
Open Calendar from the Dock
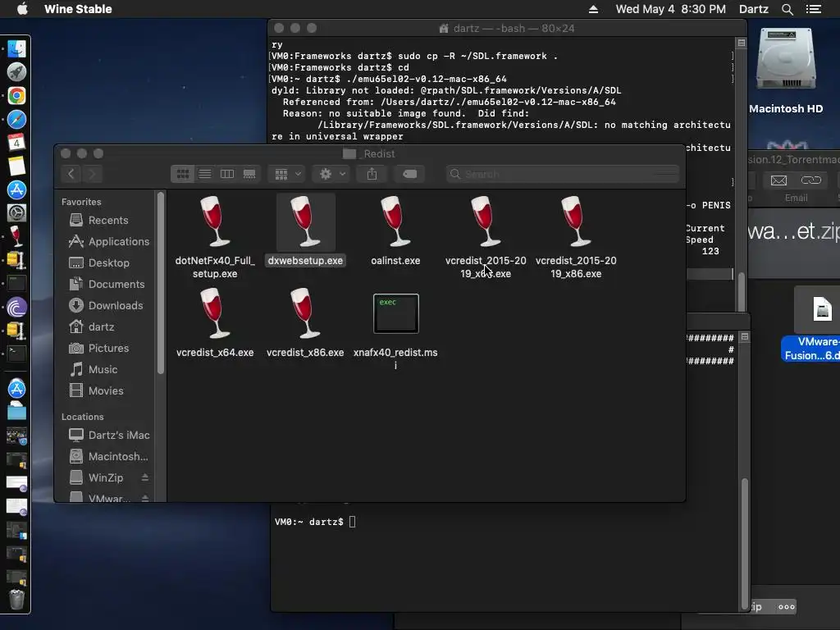(x=16, y=143)
